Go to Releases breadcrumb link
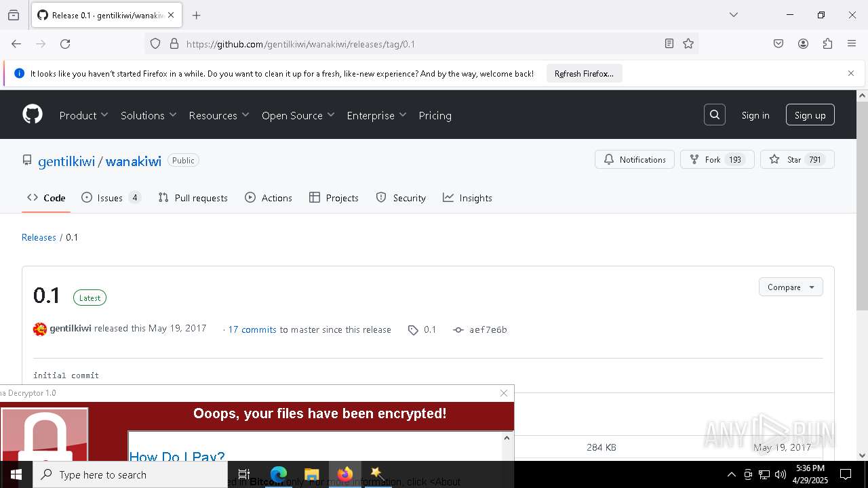 click(x=39, y=237)
